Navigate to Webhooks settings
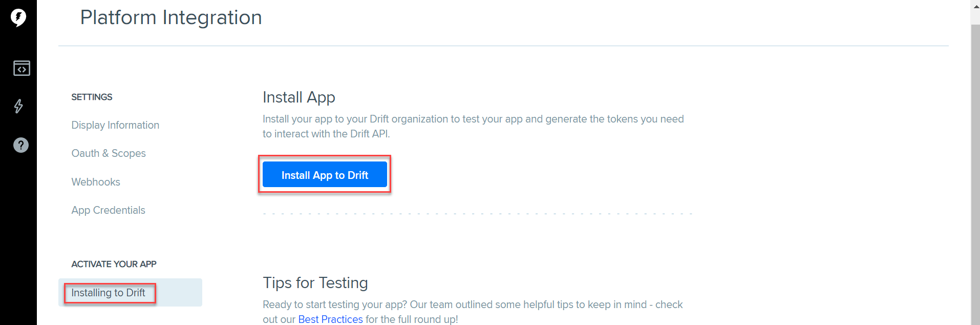 tap(96, 182)
